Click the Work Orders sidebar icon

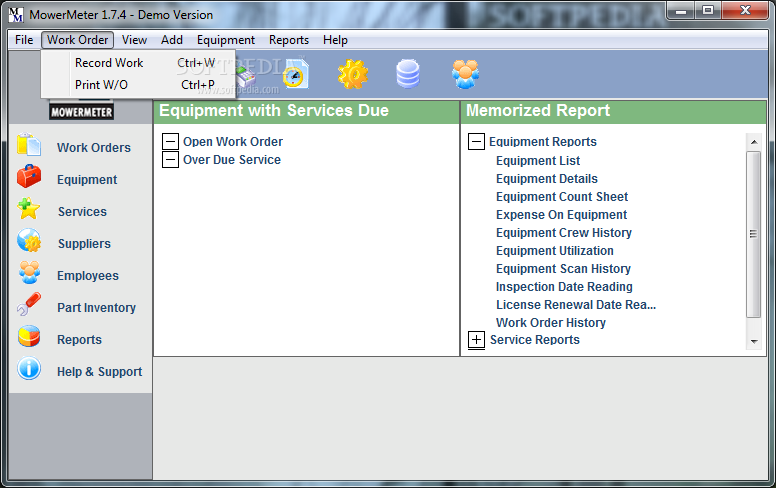[29, 145]
